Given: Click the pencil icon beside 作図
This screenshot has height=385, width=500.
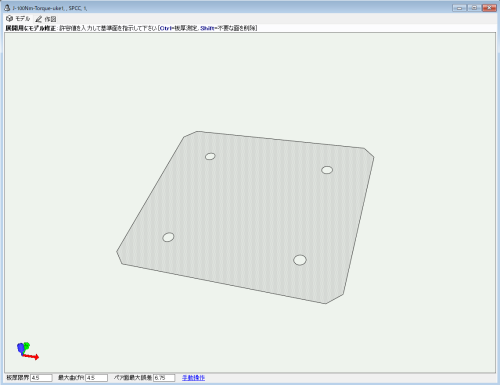Looking at the screenshot, I should pyautogui.click(x=39, y=19).
